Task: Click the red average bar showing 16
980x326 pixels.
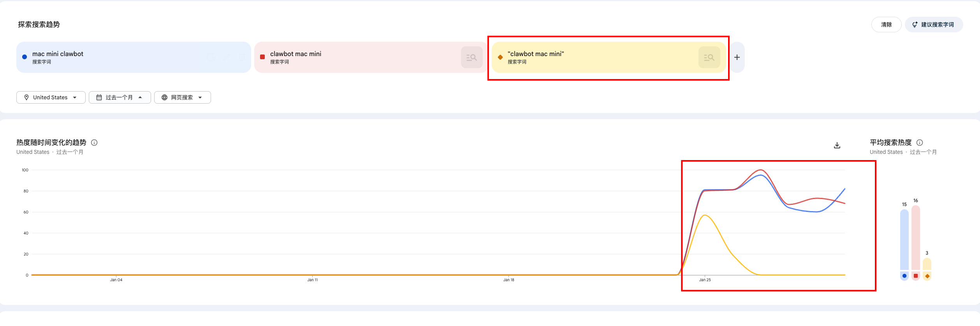Action: [x=915, y=238]
